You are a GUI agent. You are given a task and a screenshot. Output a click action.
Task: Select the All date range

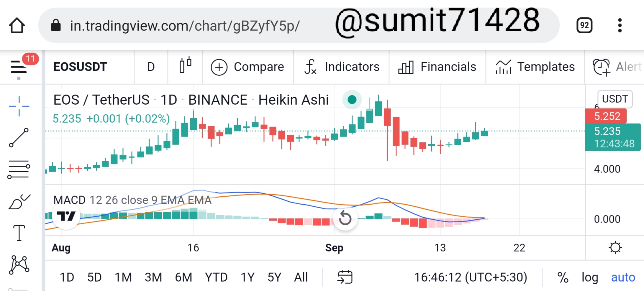click(301, 277)
